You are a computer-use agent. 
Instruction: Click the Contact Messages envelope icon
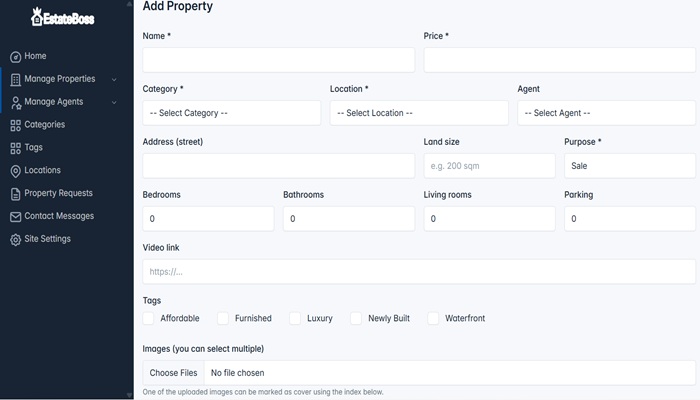[16, 217]
